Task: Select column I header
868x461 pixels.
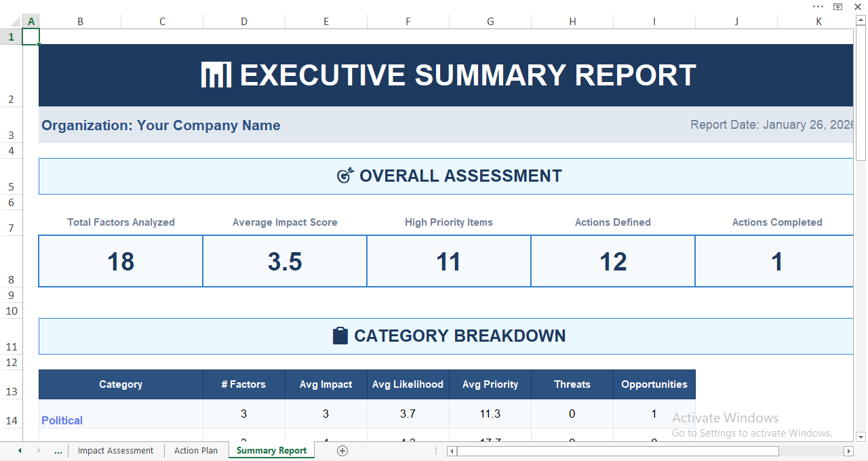Action: [654, 22]
